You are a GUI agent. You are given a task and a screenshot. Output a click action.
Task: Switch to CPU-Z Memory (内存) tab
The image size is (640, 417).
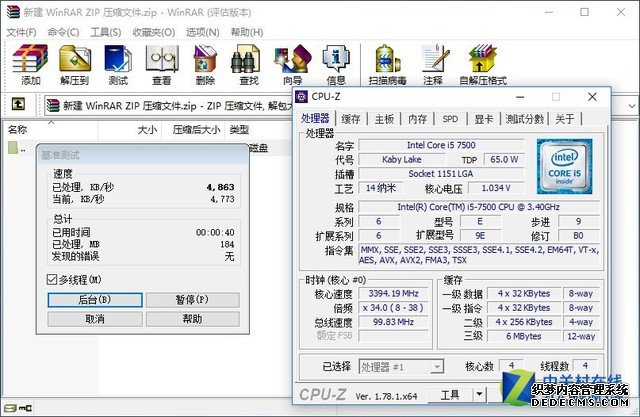(418, 119)
